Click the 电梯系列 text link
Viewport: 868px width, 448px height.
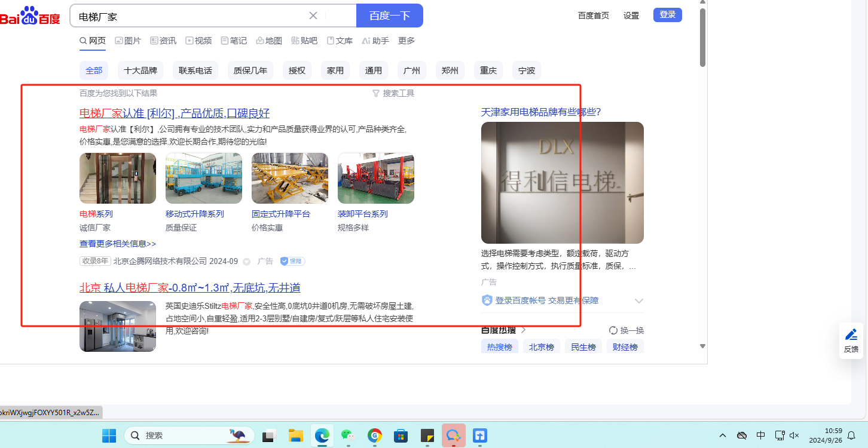coord(96,214)
